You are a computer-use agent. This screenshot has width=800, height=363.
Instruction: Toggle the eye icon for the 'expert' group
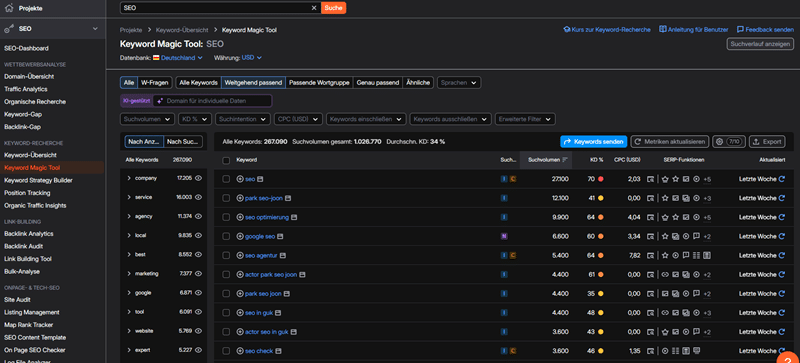point(198,350)
